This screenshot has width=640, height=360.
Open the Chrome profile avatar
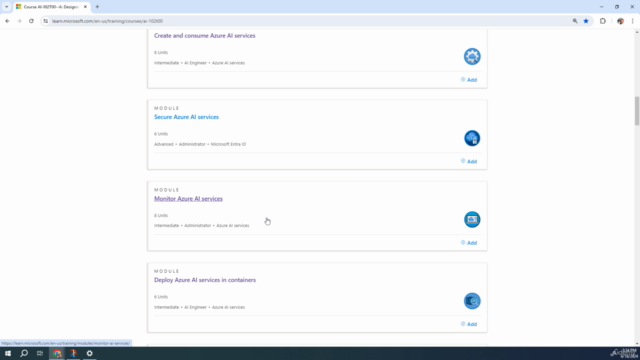point(620,21)
